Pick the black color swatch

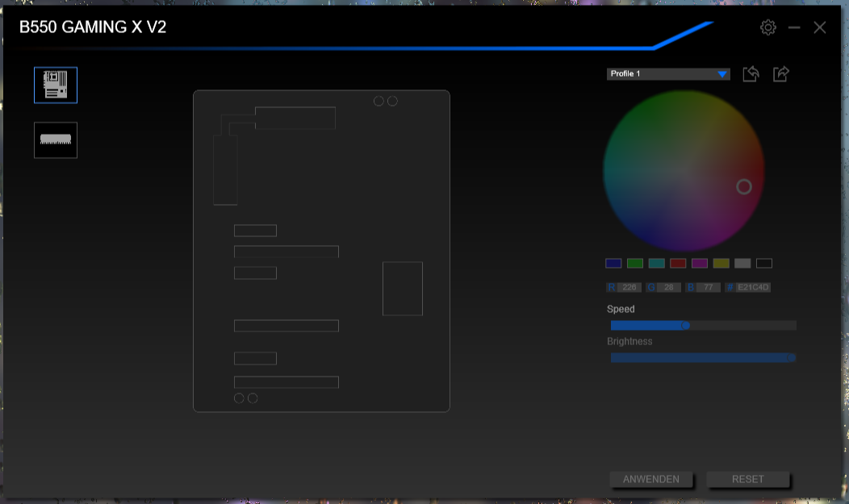click(764, 264)
